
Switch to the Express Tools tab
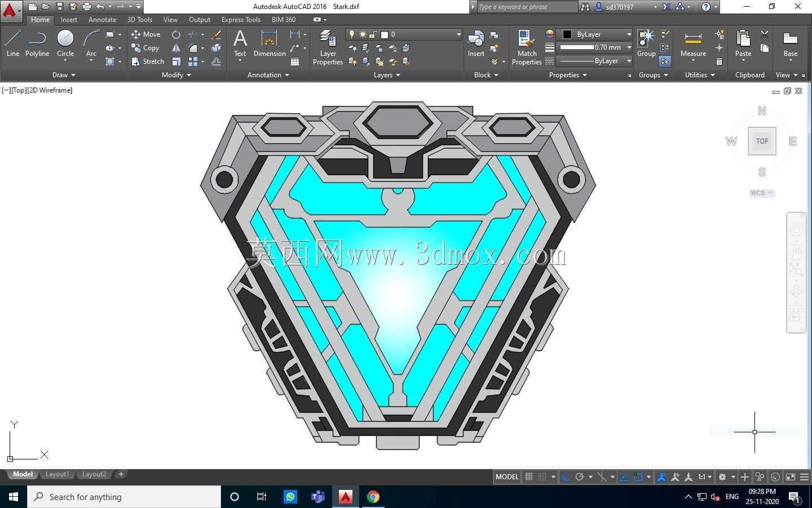click(241, 20)
